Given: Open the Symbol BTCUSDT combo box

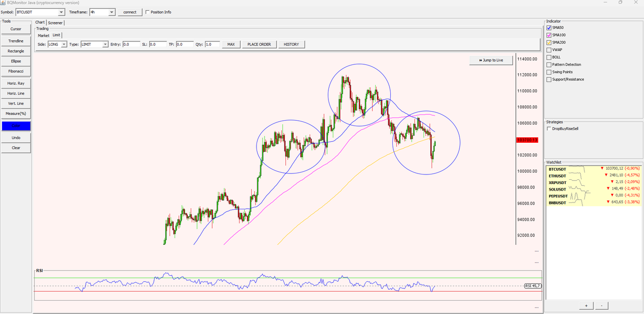Looking at the screenshot, I should click(x=40, y=12).
